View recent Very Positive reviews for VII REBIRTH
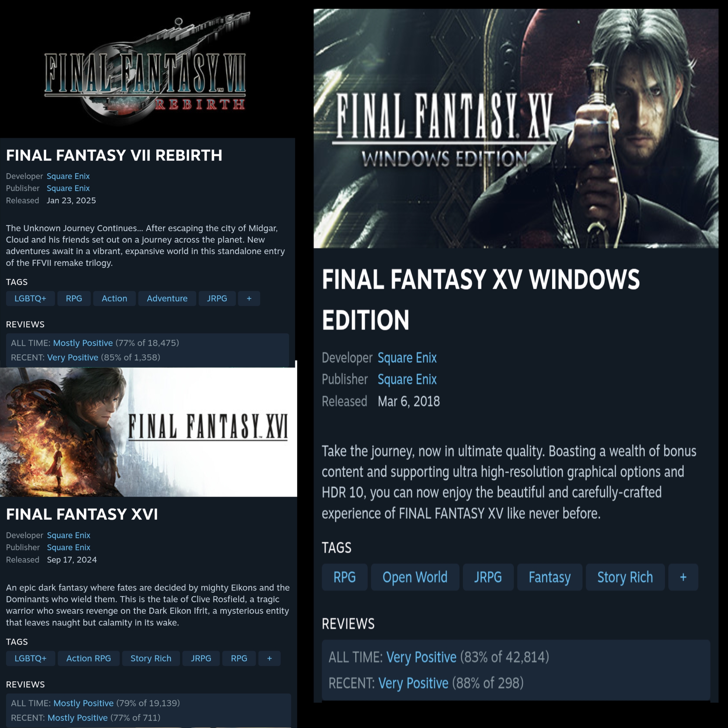Screen dimensions: 728x728 [x=73, y=357]
